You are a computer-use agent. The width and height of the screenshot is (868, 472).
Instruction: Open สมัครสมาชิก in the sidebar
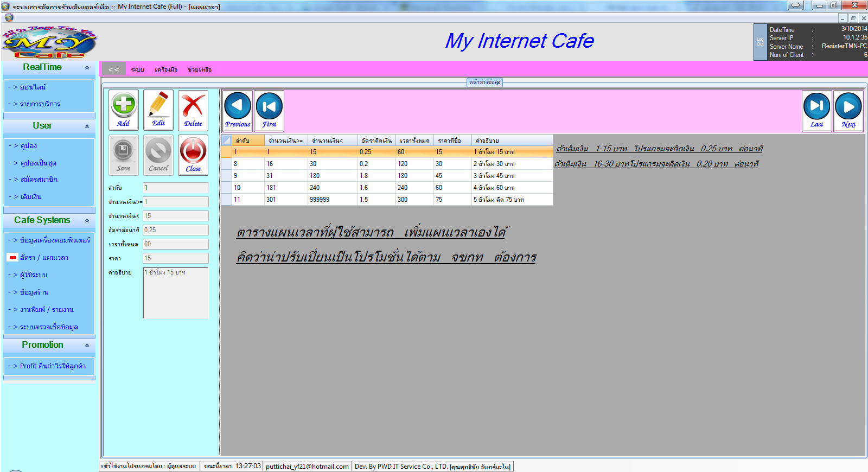tap(39, 180)
